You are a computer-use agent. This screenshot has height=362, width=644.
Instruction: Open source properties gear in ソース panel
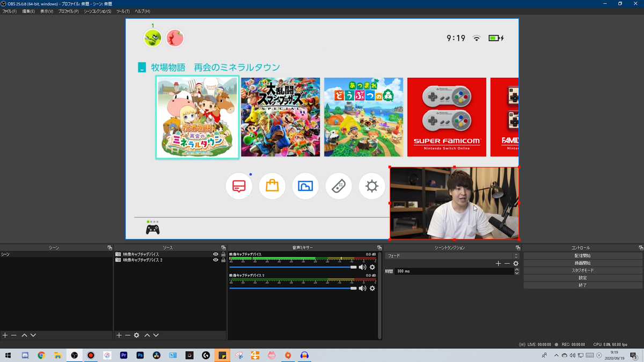137,335
